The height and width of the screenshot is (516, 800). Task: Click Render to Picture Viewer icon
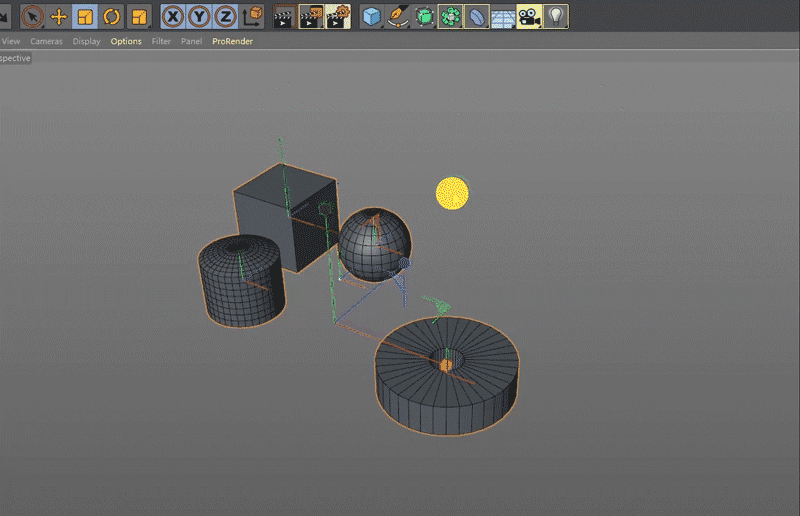point(311,17)
